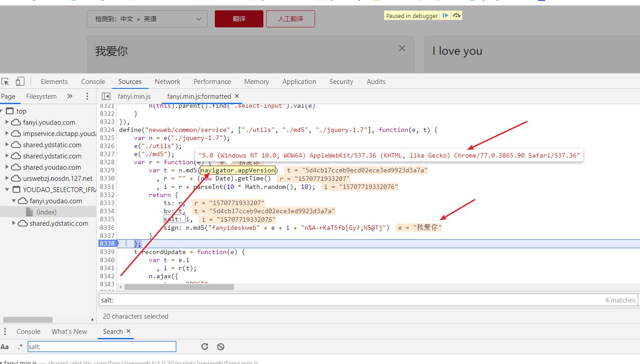Select the fanyi.min.js search result

(x=130, y=362)
